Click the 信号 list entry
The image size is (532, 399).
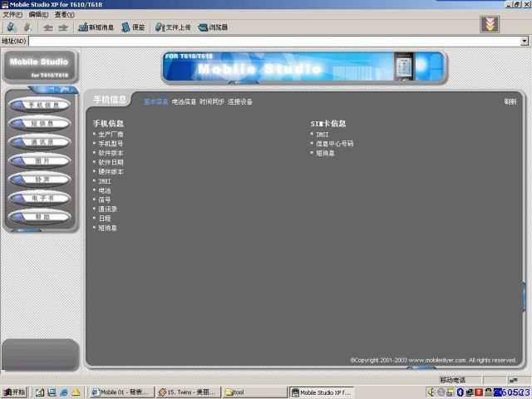pyautogui.click(x=105, y=199)
